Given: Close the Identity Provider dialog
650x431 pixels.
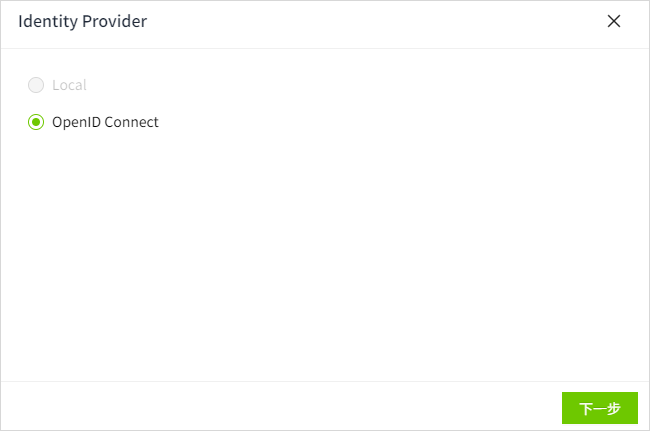Looking at the screenshot, I should pos(614,22).
